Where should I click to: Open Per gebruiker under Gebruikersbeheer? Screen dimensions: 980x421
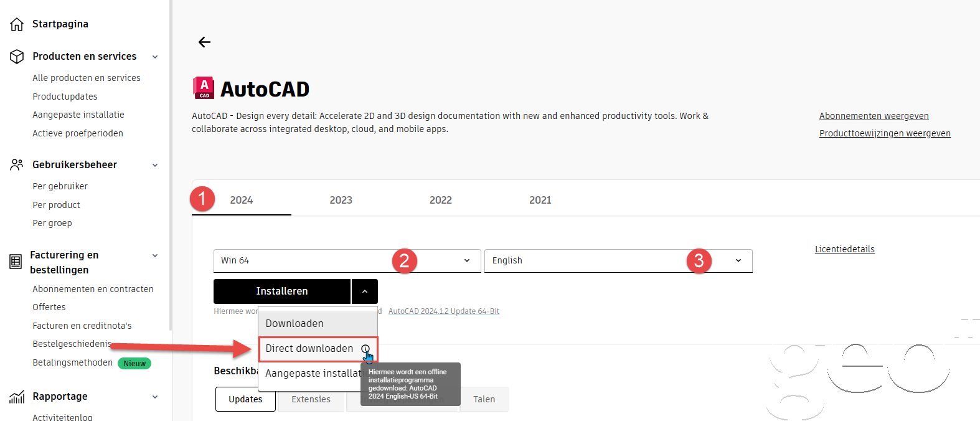pyautogui.click(x=60, y=186)
